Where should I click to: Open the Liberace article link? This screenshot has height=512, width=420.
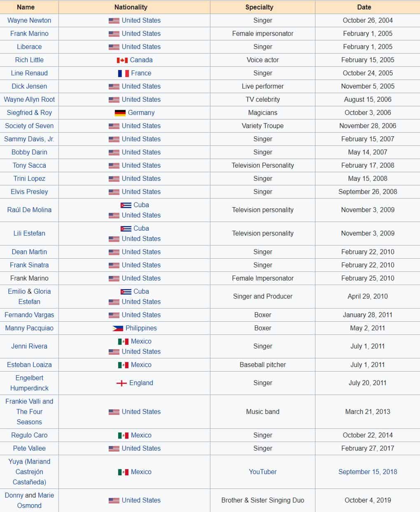(29, 47)
